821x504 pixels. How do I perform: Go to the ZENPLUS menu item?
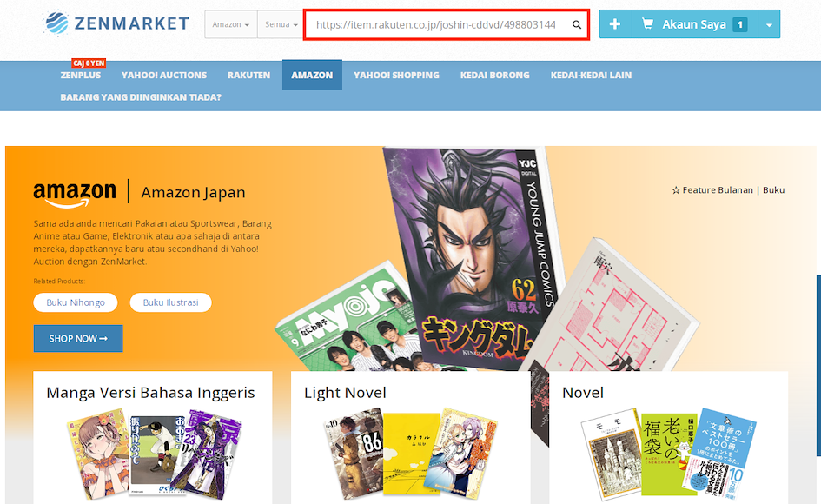pyautogui.click(x=81, y=76)
